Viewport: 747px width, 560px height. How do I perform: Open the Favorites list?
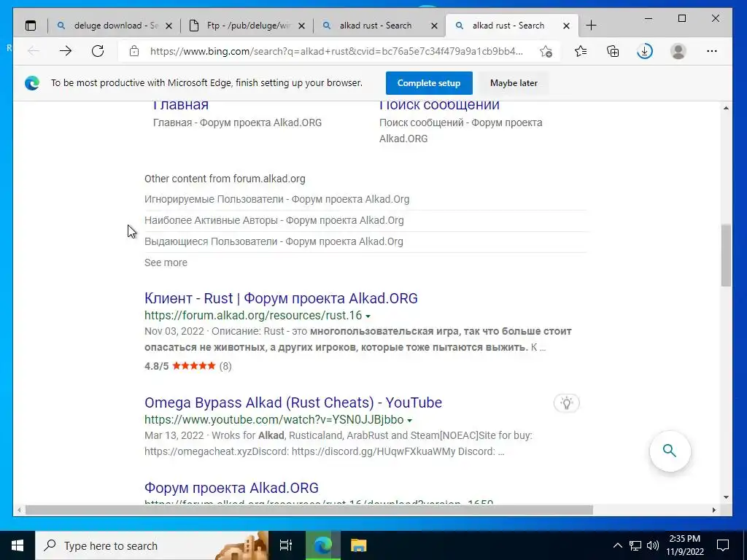[x=581, y=51]
